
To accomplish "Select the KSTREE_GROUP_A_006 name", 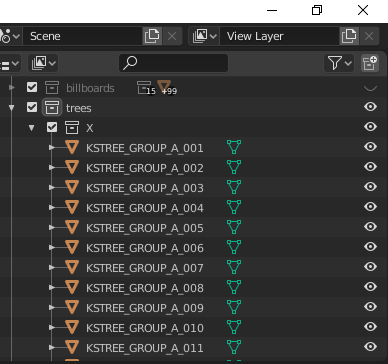I will pos(145,248).
